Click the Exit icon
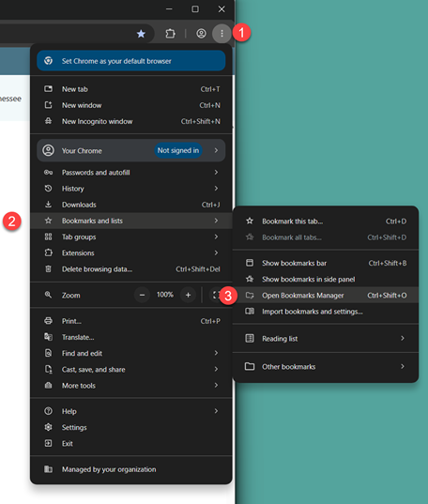Screen dimensions: 428x504 coord(48,443)
